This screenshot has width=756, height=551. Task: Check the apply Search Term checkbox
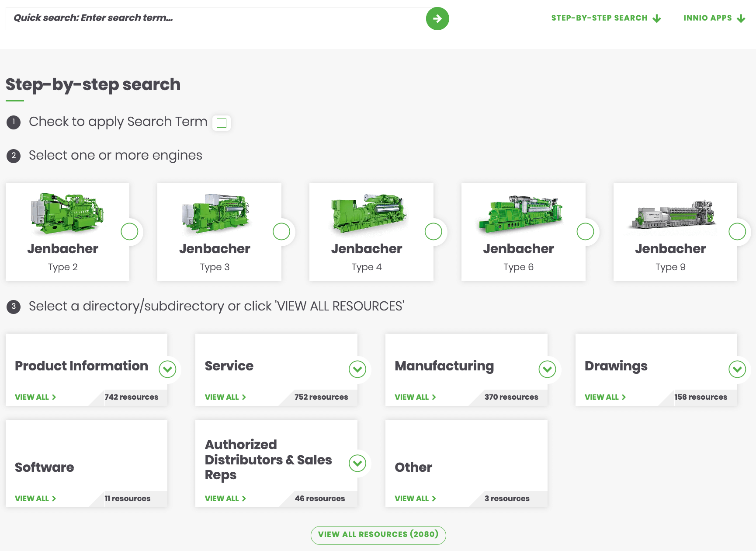[222, 123]
